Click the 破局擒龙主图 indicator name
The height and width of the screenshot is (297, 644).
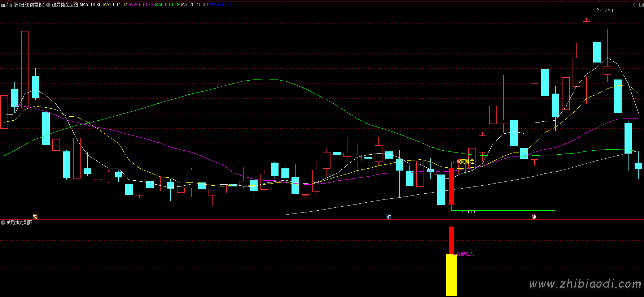pos(65,5)
